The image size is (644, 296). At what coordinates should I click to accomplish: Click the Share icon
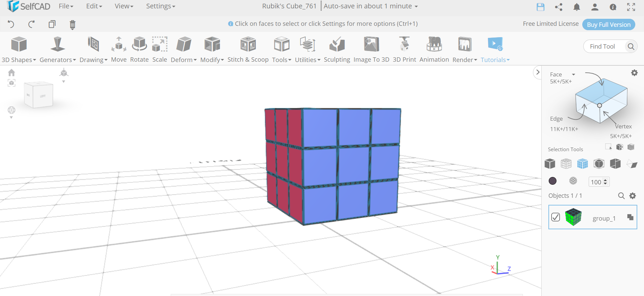click(x=558, y=7)
